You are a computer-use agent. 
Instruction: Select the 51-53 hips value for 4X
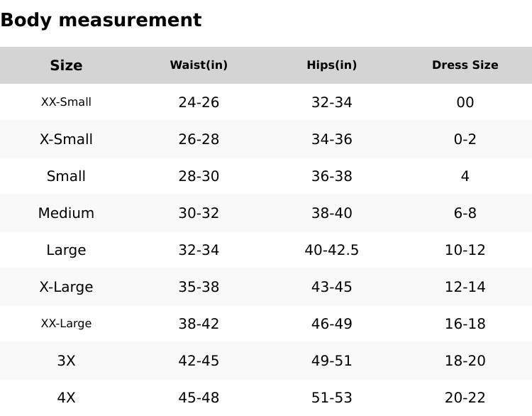[331, 398]
